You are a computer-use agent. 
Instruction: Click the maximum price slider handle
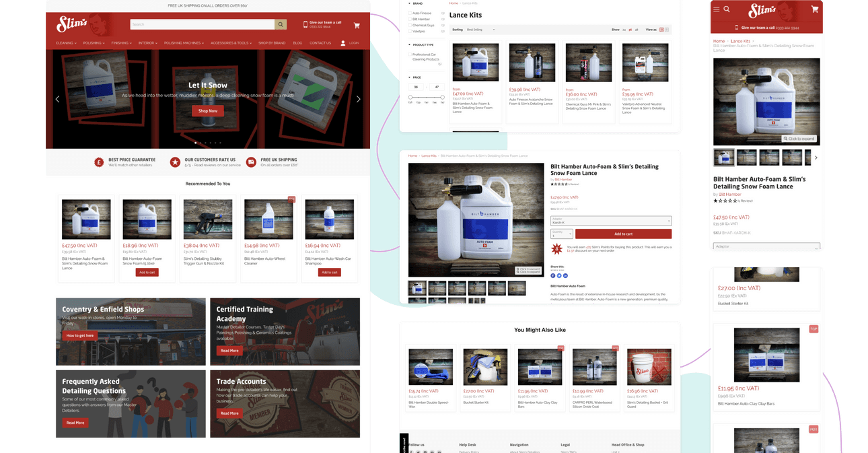(x=442, y=98)
